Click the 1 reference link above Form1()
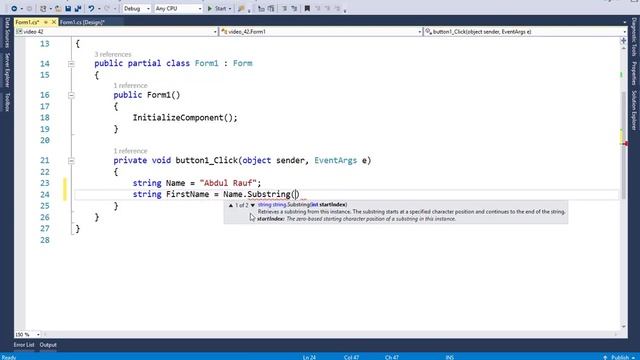The width and height of the screenshot is (640, 360). click(130, 85)
